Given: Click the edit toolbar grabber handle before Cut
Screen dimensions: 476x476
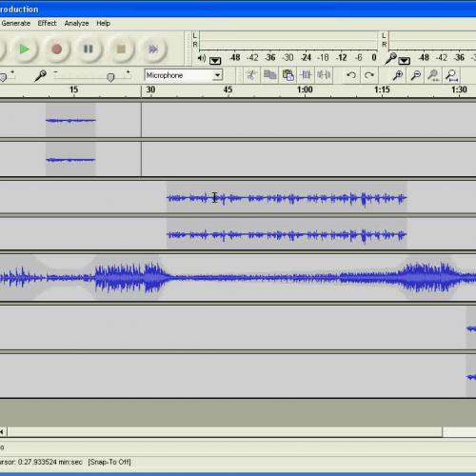Looking at the screenshot, I should pos(240,75).
